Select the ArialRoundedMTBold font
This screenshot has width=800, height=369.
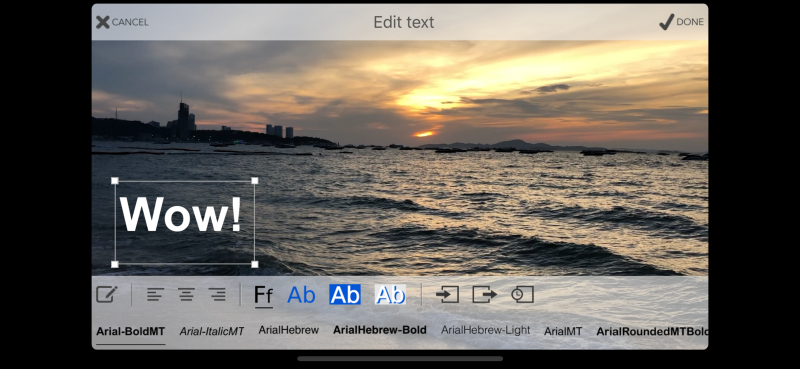point(652,332)
